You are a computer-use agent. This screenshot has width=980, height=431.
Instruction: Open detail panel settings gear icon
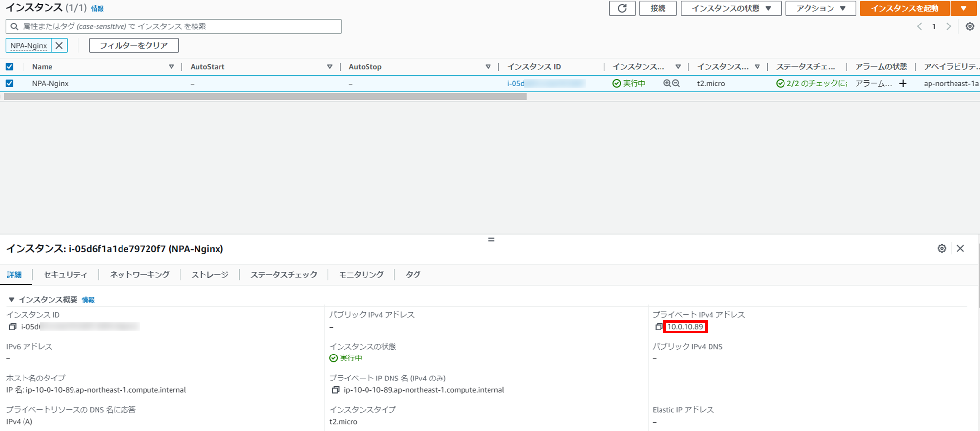[x=942, y=248]
